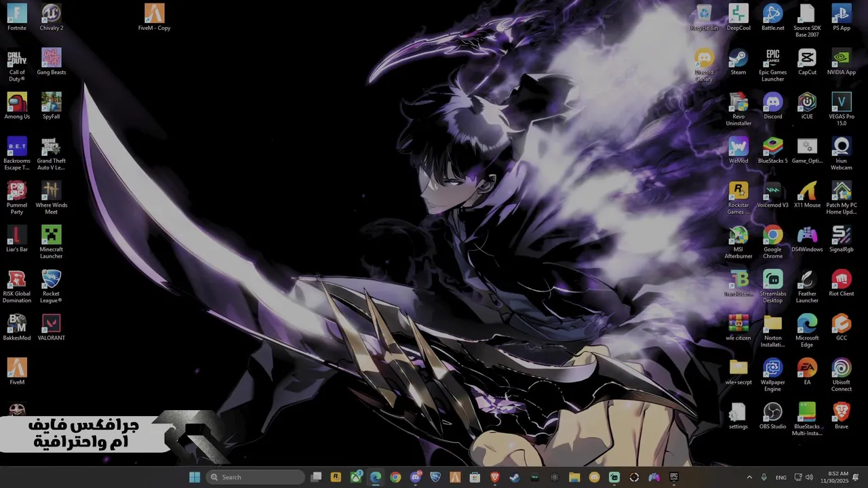Select the FiveM - Copy desktop icon
The height and width of the screenshot is (488, 868).
(154, 18)
